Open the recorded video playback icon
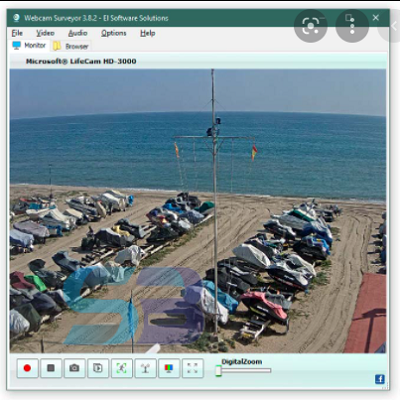Viewport: 400px width, 400px height. (98, 368)
